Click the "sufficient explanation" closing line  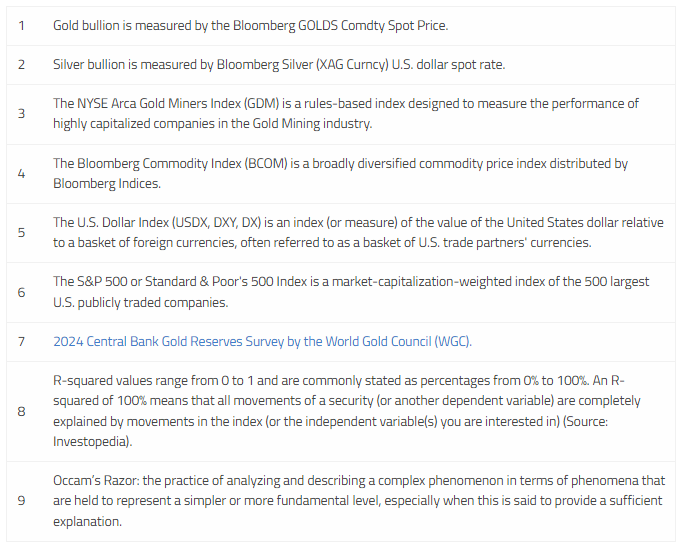click(x=90, y=521)
